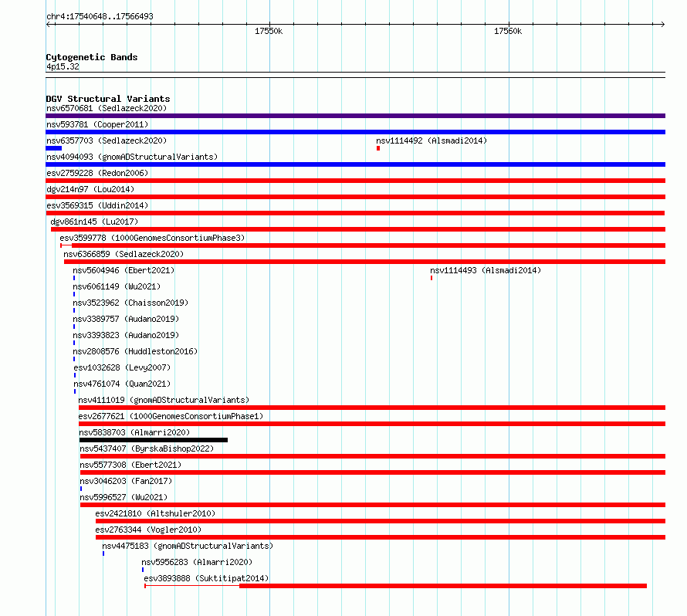This screenshot has height=616, width=687.
Task: Click nsv3046203 (Fan2017) variant label
Action: tap(126, 481)
